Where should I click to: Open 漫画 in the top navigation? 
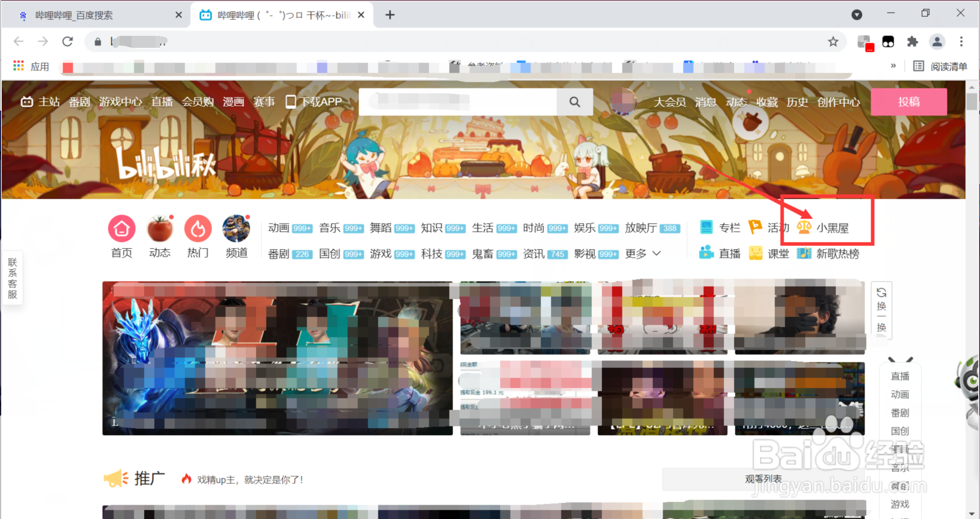pos(233,102)
